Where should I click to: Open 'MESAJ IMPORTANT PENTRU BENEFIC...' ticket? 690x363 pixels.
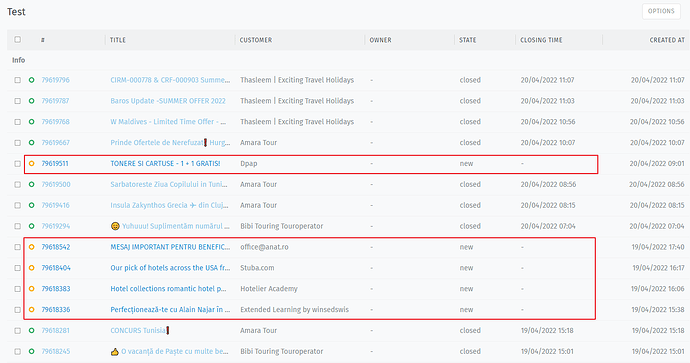click(x=170, y=247)
